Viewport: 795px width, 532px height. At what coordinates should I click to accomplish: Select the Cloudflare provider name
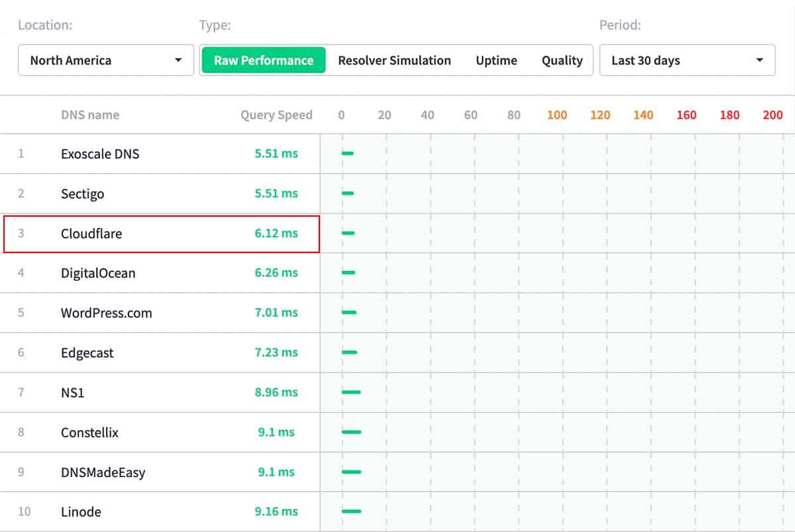tap(91, 233)
